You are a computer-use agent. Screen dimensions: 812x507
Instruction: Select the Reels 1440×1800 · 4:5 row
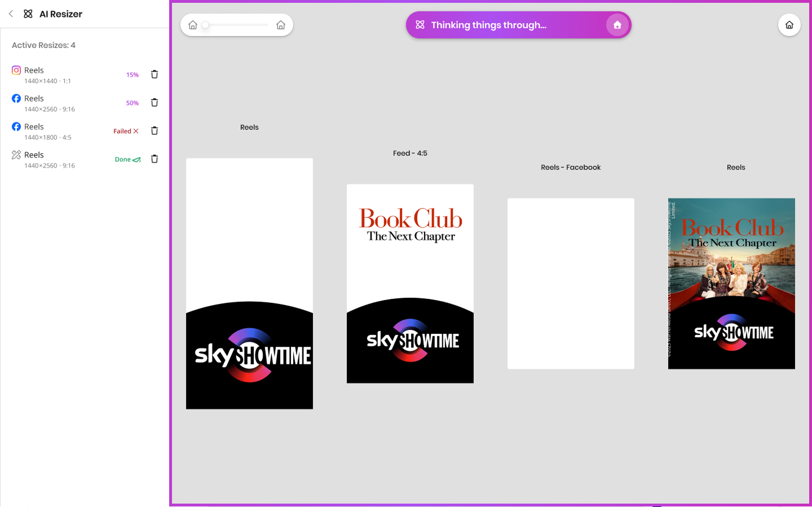[x=85, y=131]
